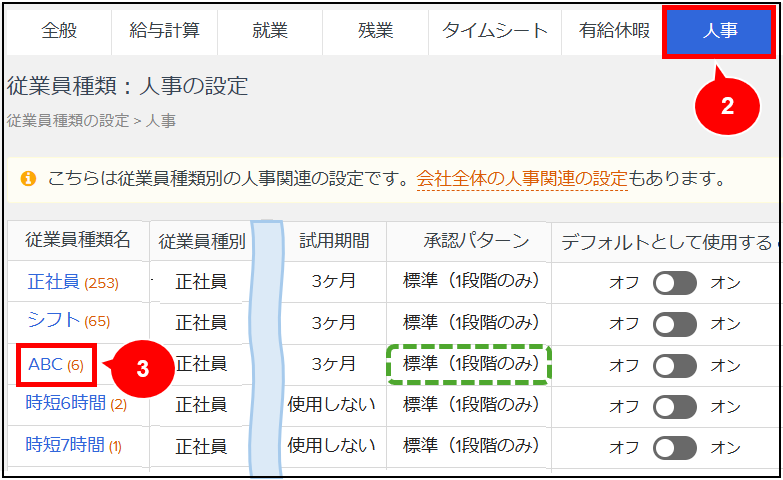The width and height of the screenshot is (783, 480).
Task: Switch to the 給与計算 tab
Action: (x=164, y=31)
